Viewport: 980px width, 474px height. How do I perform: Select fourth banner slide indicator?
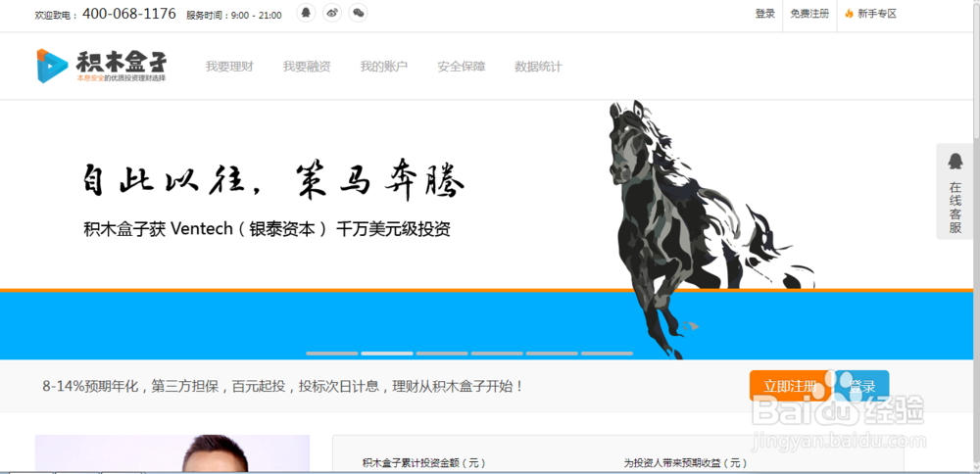[497, 354]
